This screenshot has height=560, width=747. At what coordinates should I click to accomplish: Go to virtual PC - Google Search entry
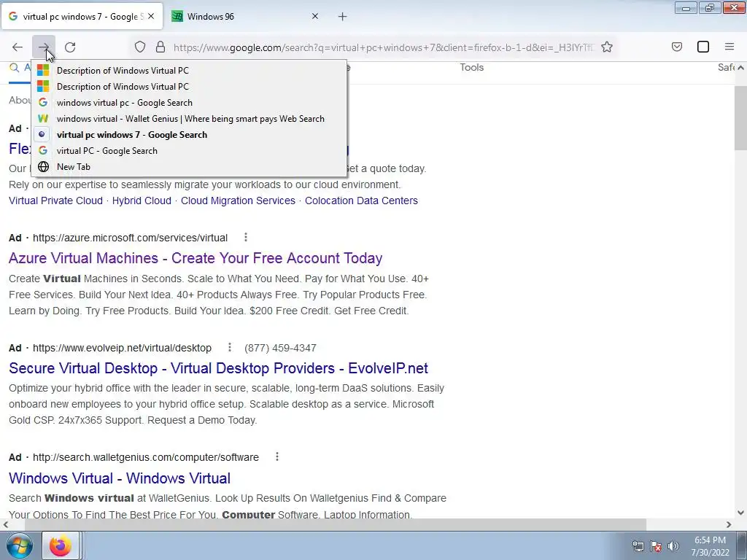189,150
